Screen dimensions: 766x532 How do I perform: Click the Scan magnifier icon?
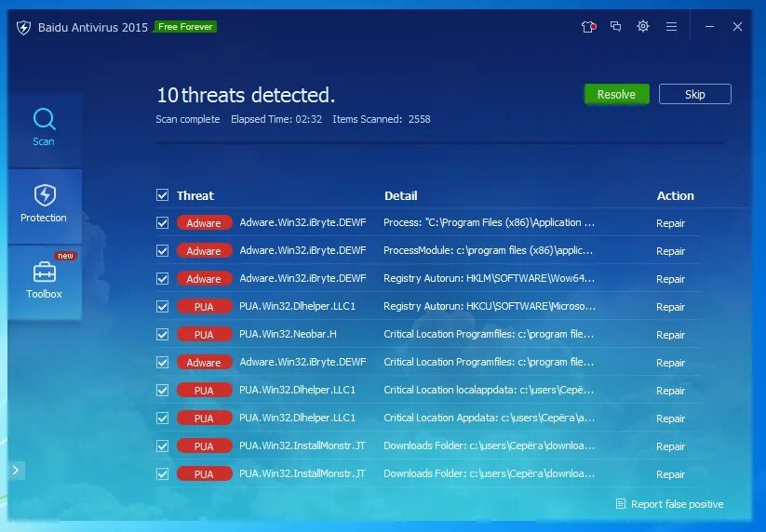pyautogui.click(x=44, y=119)
